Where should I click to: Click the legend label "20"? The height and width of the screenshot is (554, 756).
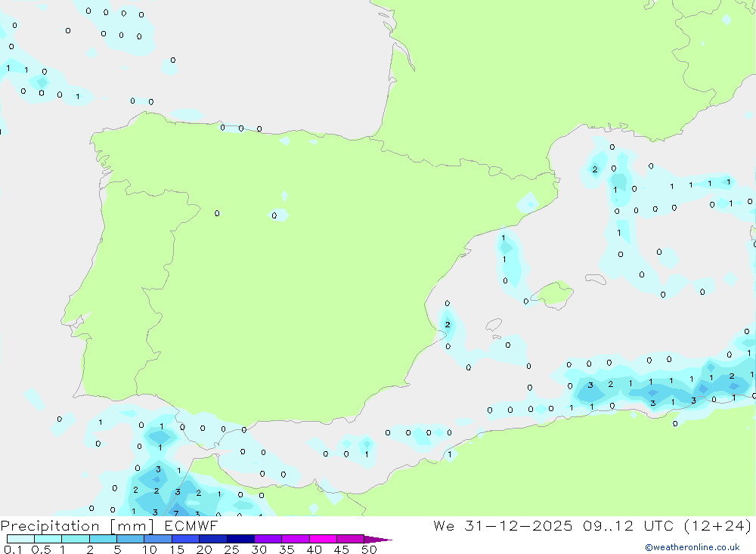tap(204, 549)
